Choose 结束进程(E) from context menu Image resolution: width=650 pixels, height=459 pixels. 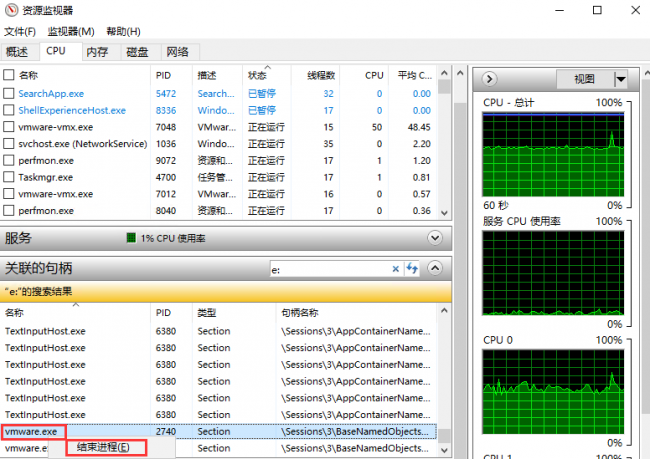[106, 447]
